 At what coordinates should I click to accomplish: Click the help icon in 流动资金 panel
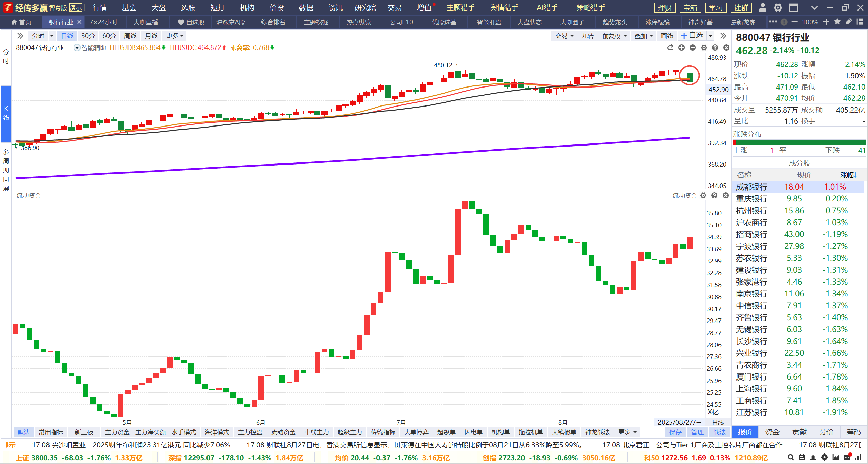point(714,195)
